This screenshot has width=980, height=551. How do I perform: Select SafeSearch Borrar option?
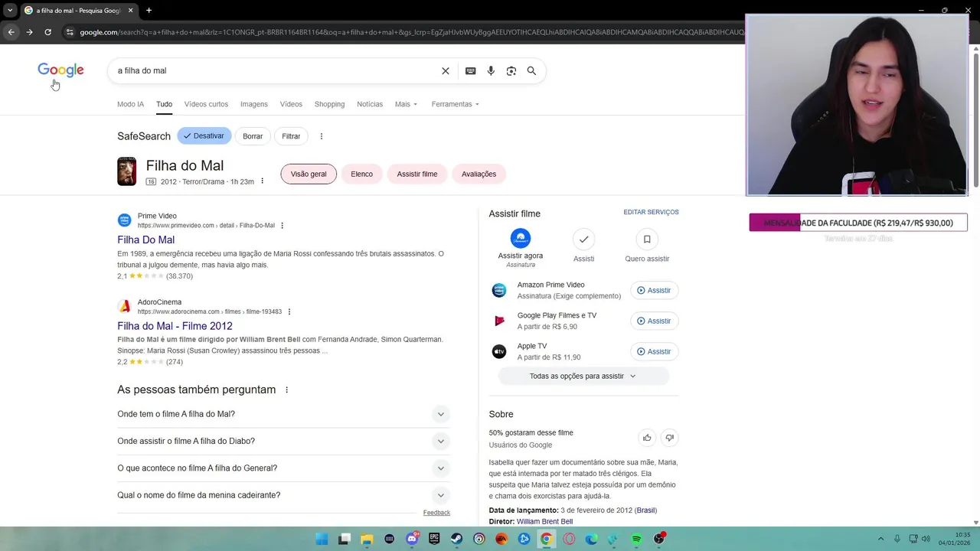(253, 136)
